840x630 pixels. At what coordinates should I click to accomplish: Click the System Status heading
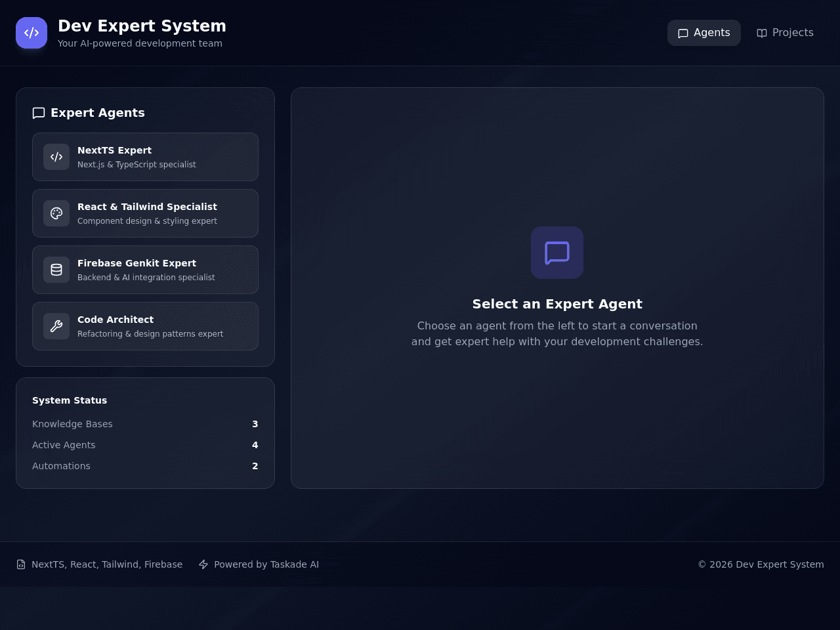click(70, 400)
